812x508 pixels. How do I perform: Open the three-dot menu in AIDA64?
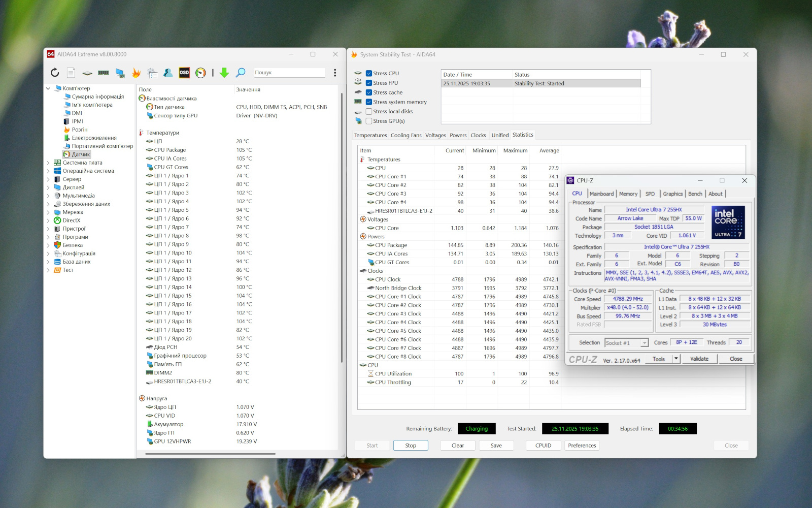point(335,73)
